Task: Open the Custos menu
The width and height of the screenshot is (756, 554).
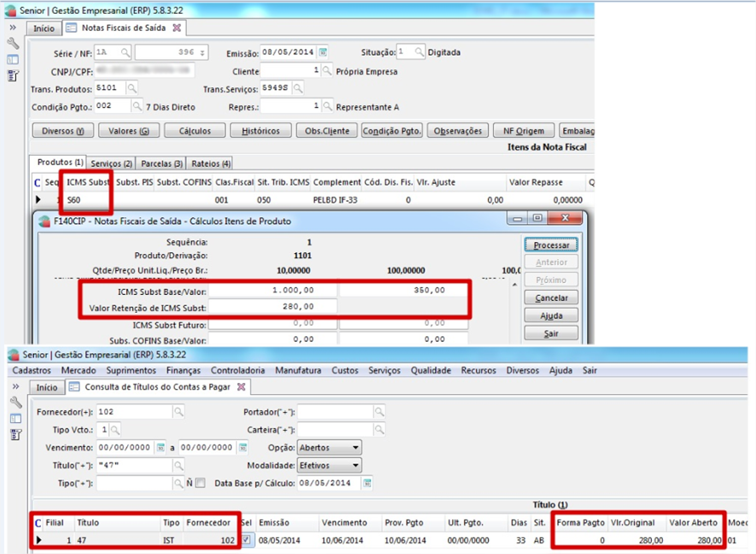Action: point(345,370)
